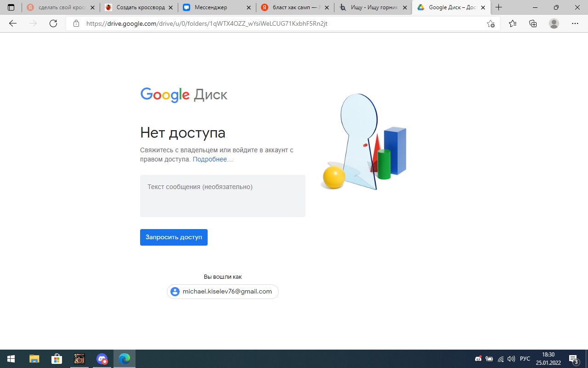Open Edge settings and more menu
Viewport: 588px width, 368px height.
point(575,23)
